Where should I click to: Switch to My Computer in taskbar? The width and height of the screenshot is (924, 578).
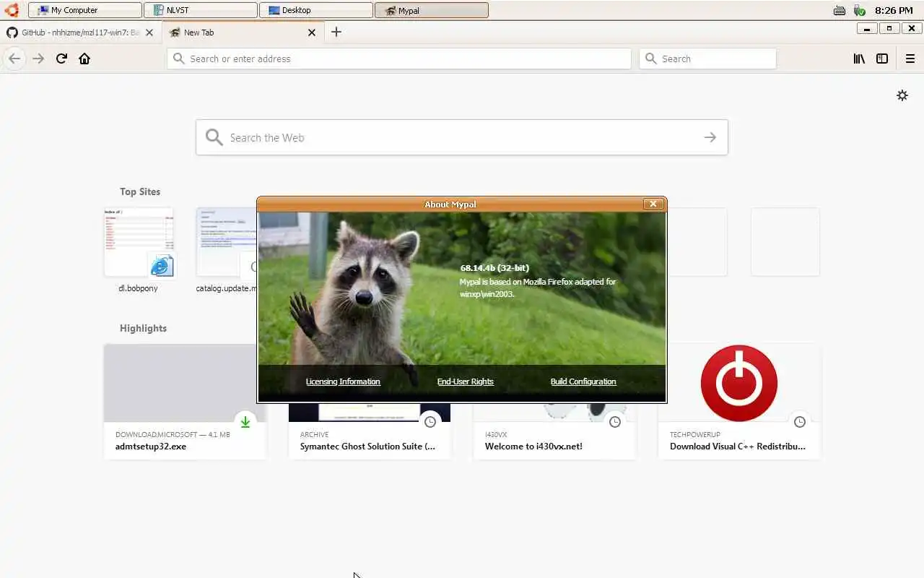point(85,10)
